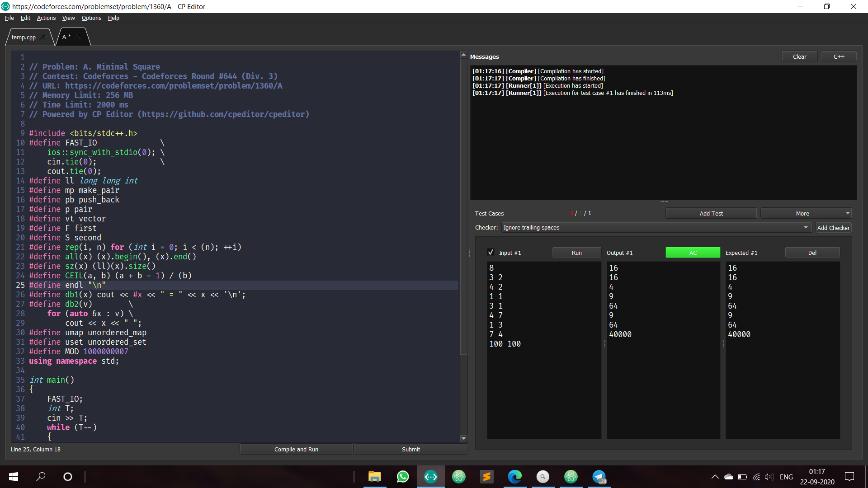Open Telegram from the taskbar

point(599,477)
